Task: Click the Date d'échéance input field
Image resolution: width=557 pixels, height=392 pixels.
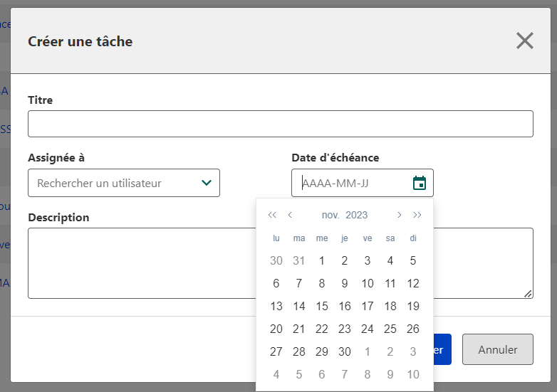Action: [x=353, y=183]
